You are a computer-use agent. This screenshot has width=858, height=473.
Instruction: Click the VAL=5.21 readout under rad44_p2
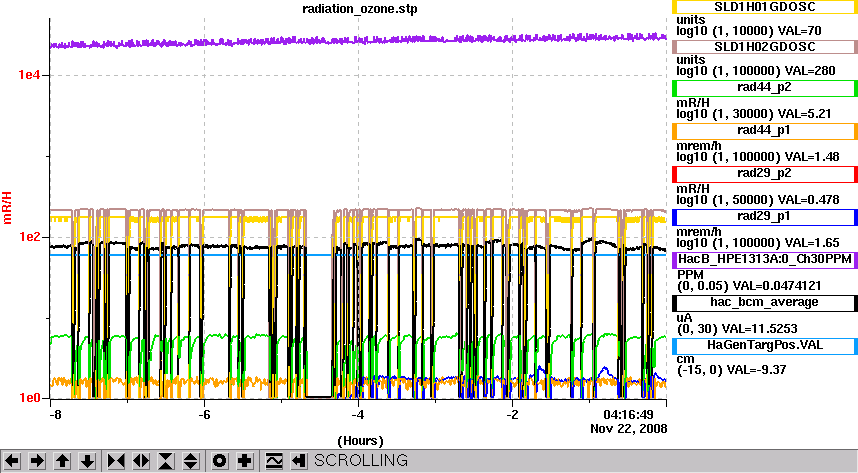click(x=806, y=114)
